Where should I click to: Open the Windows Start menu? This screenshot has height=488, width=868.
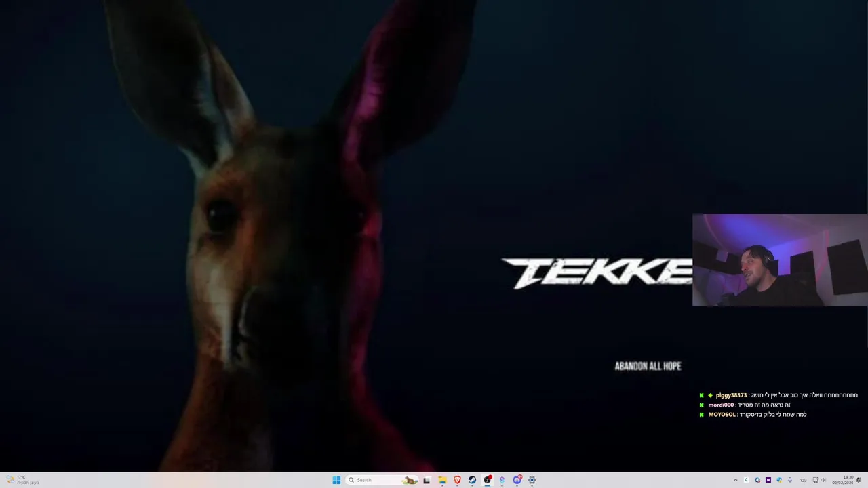tap(336, 480)
